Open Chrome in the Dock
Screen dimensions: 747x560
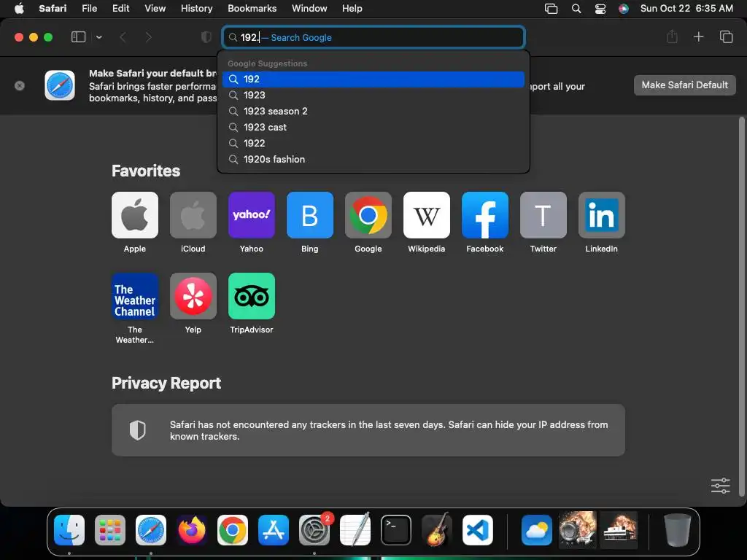click(233, 530)
